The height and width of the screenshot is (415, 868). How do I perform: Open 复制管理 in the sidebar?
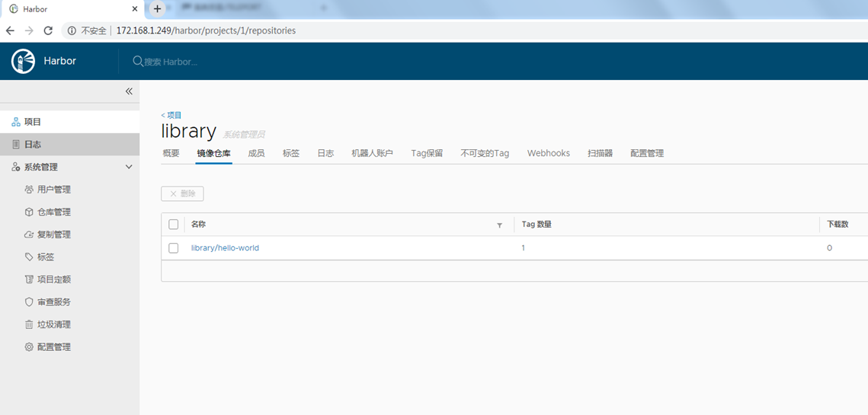(53, 235)
